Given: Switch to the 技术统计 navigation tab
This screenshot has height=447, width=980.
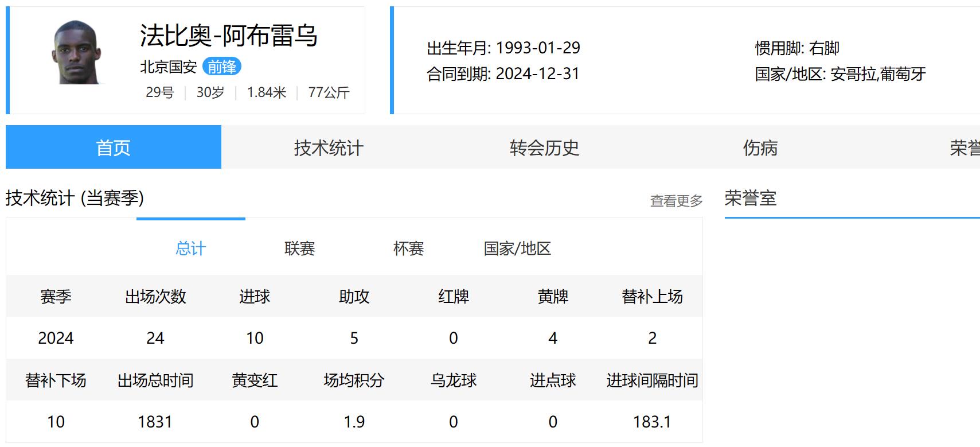Looking at the screenshot, I should tap(329, 147).
